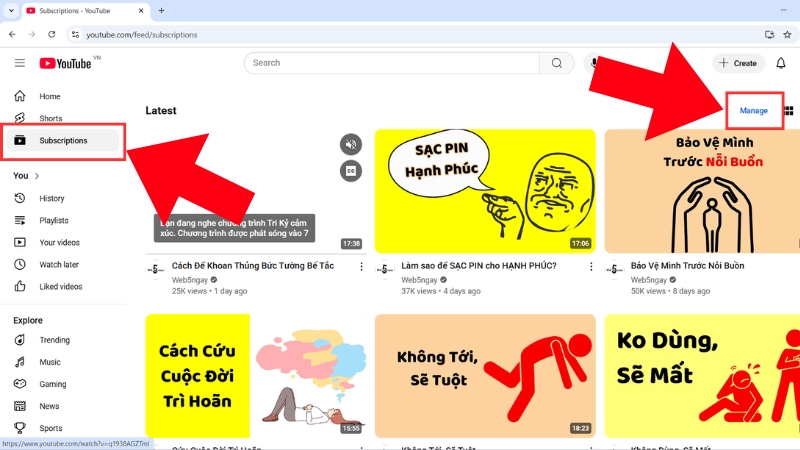
Task: Click 50K views • 8 days ago text
Action: pos(670,291)
